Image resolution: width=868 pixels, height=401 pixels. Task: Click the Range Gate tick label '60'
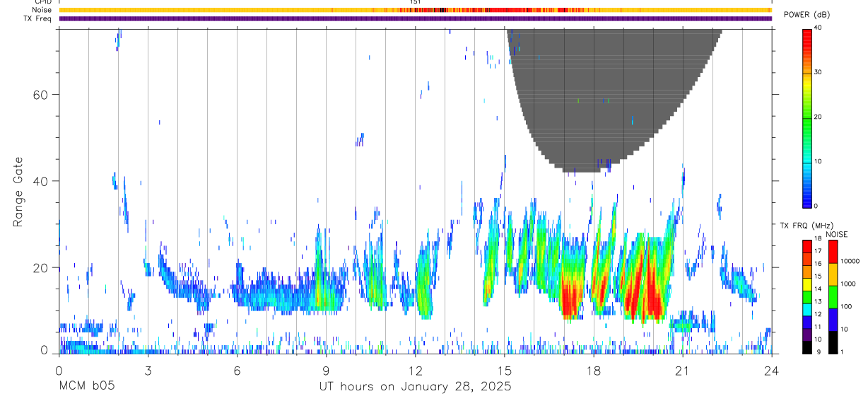[x=42, y=95]
